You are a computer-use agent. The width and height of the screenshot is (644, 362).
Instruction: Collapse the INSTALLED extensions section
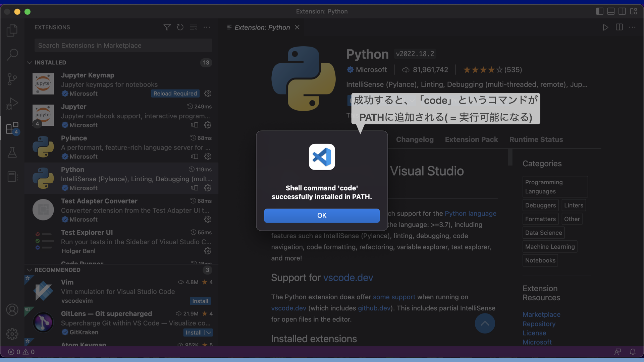coord(30,63)
